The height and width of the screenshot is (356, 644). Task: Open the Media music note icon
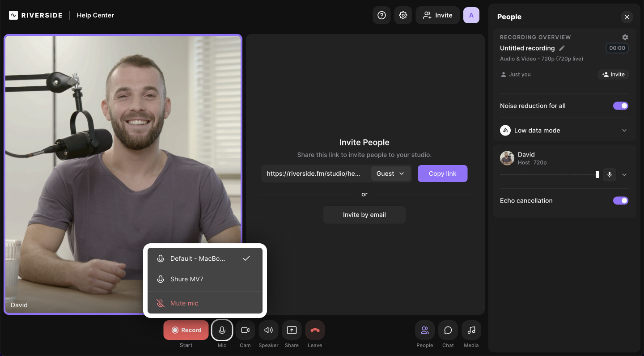click(471, 330)
